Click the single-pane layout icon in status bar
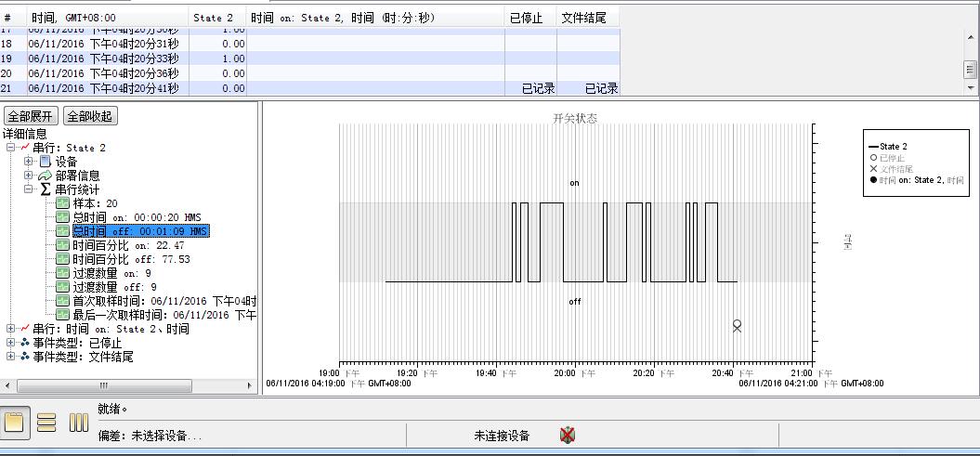This screenshot has height=456, width=980. [x=14, y=423]
